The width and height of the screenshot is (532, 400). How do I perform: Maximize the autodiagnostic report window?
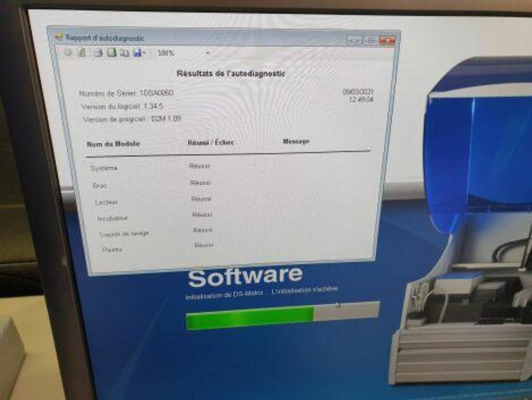[x=370, y=40]
